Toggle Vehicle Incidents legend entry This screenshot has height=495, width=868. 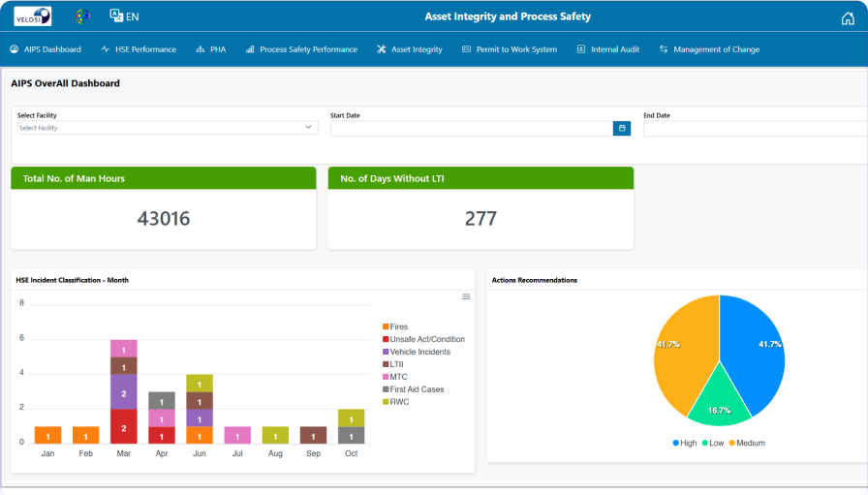coord(418,352)
